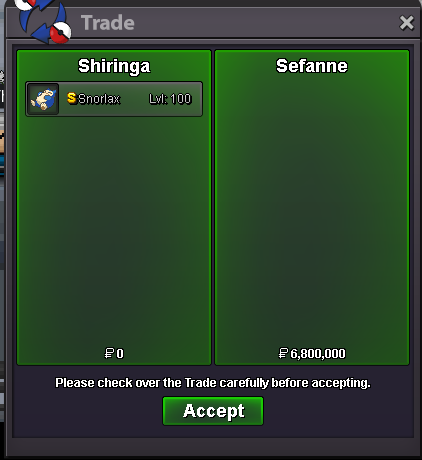This screenshot has height=460, width=422.
Task: Click the empty area of Shiringa's offer panel
Action: pos(114,232)
